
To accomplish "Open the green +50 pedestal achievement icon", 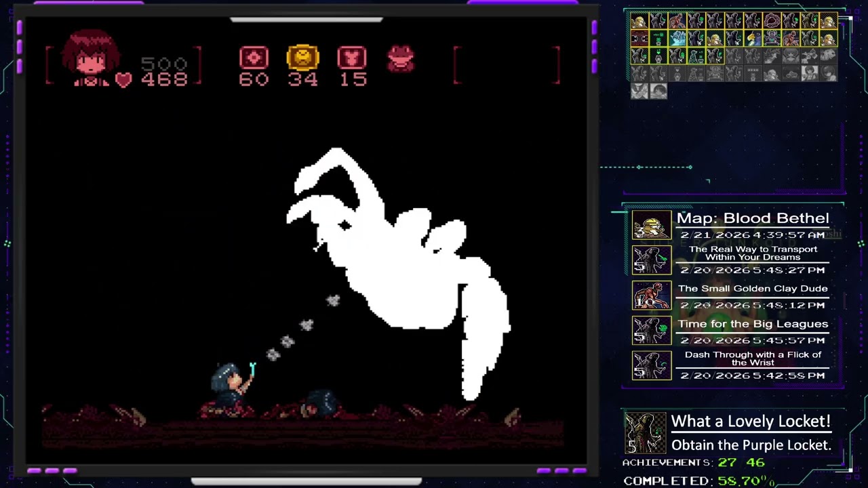I will [658, 38].
